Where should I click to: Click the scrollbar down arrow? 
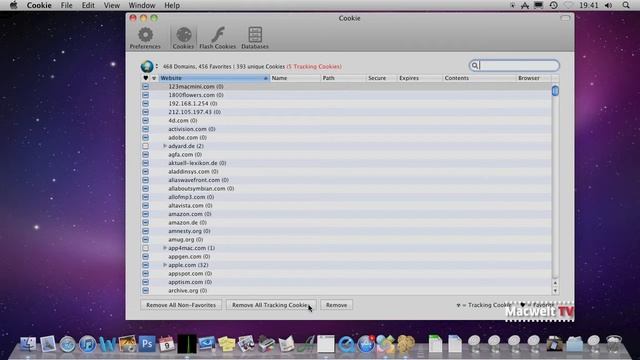pyautogui.click(x=555, y=291)
